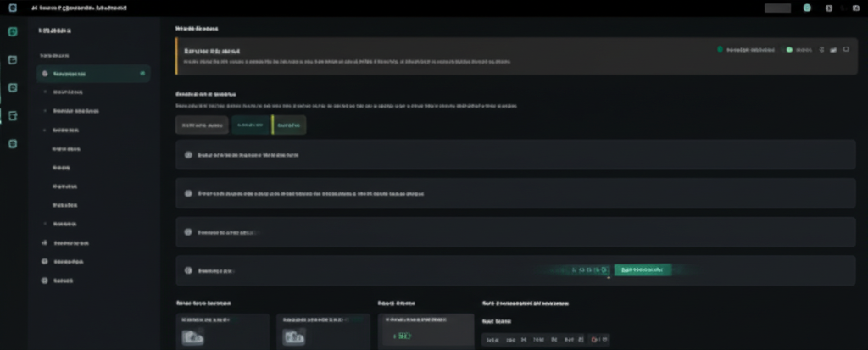Screen dimensions: 868x350
Task: Click the gray box in the top bar
Action: [x=776, y=8]
